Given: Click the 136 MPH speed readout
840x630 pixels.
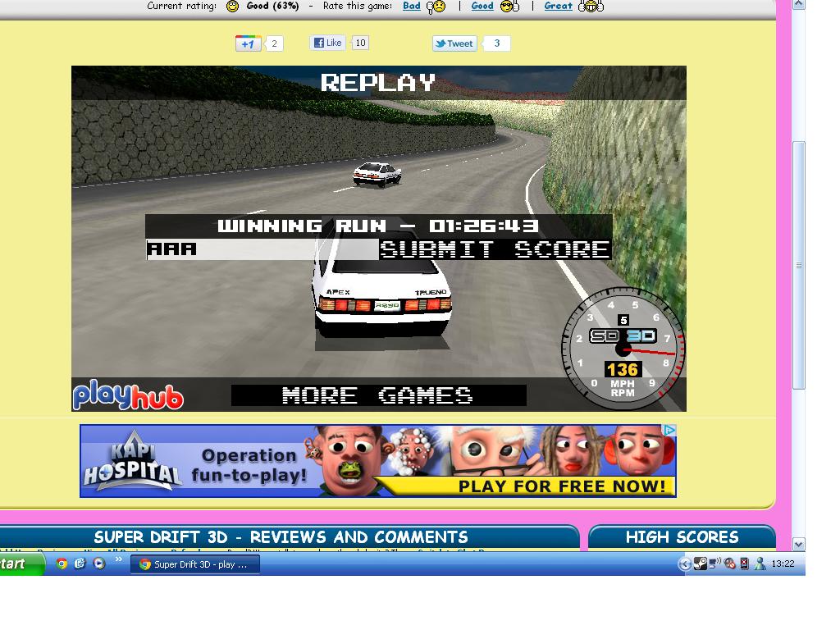Looking at the screenshot, I should point(622,370).
